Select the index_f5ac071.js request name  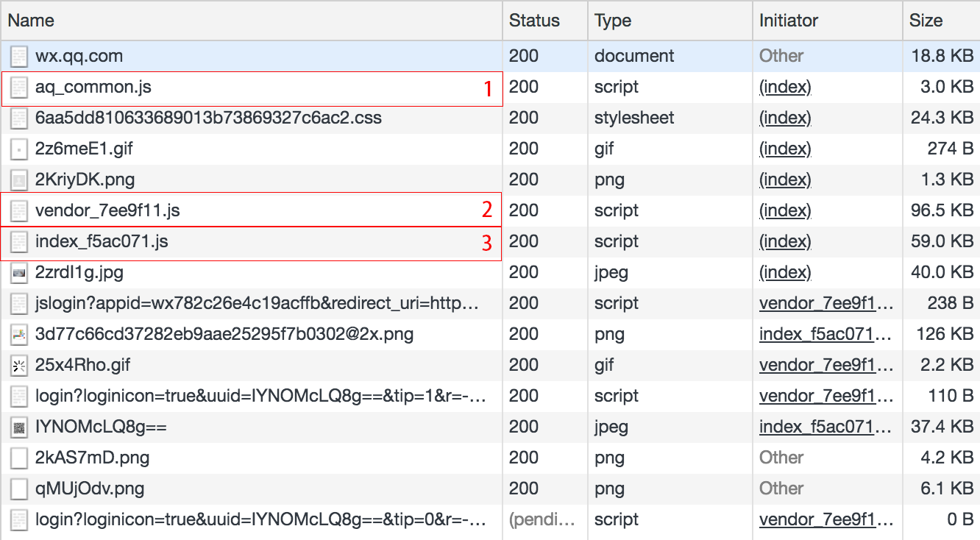tap(102, 242)
